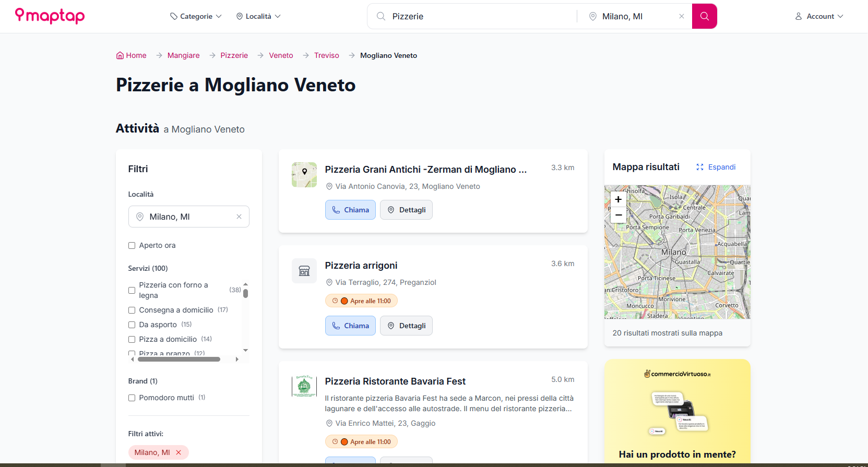This screenshot has height=467, width=868.
Task: Open Pizzeria Grani Antichi map thumbnail
Action: (304, 175)
